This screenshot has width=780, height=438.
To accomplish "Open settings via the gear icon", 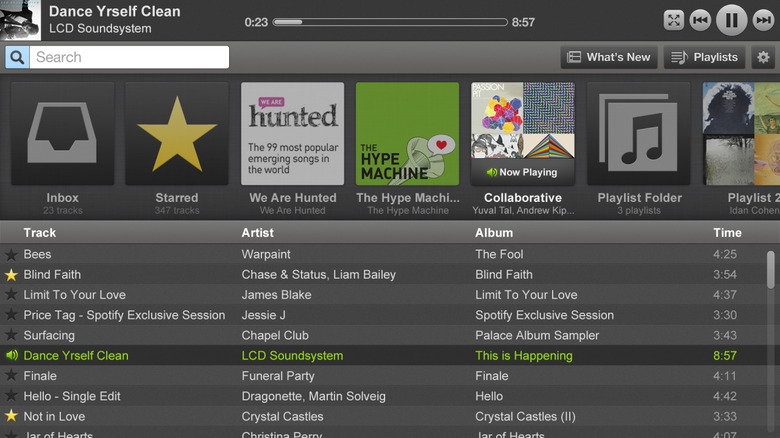I will [x=763, y=57].
